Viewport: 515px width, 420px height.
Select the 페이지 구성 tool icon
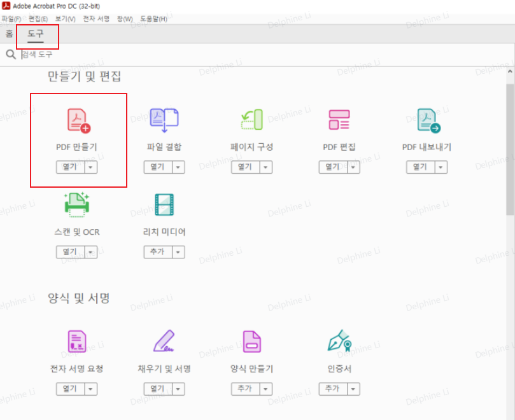pyautogui.click(x=251, y=120)
